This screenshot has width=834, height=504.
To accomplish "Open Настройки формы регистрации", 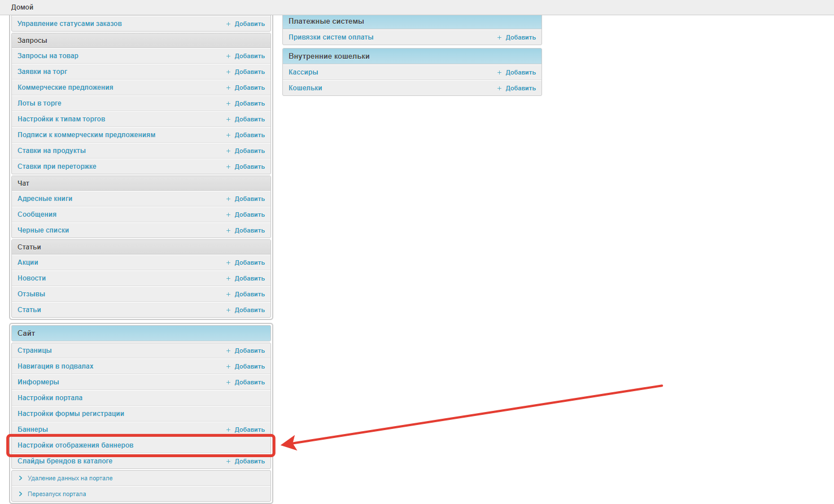I will pyautogui.click(x=71, y=414).
